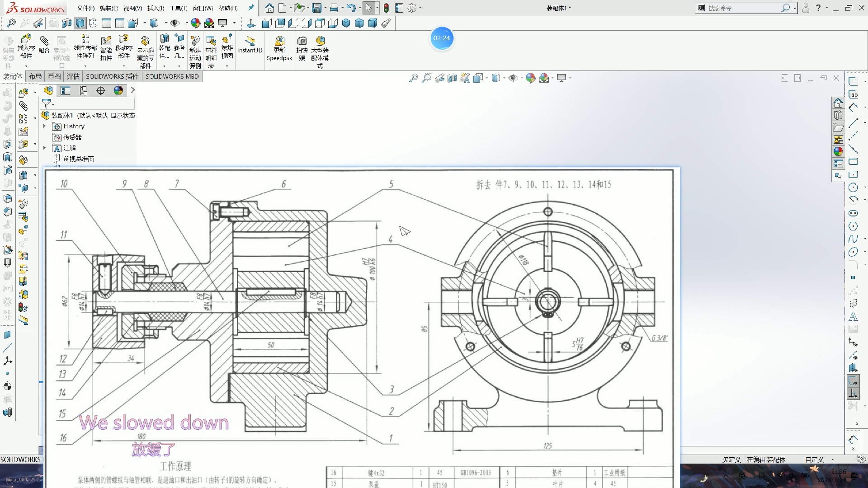Open the Help question mark icon
This screenshot has width=868, height=488.
click(x=818, y=8)
